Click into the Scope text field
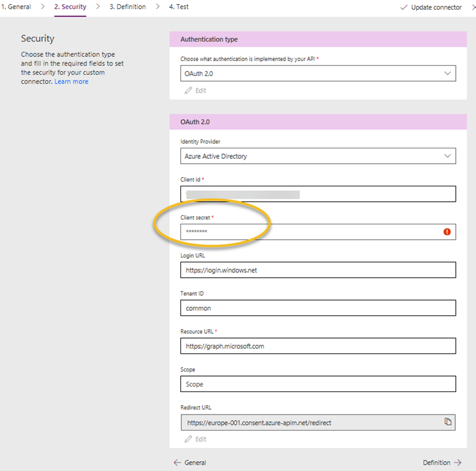The image size is (476, 471). click(318, 384)
